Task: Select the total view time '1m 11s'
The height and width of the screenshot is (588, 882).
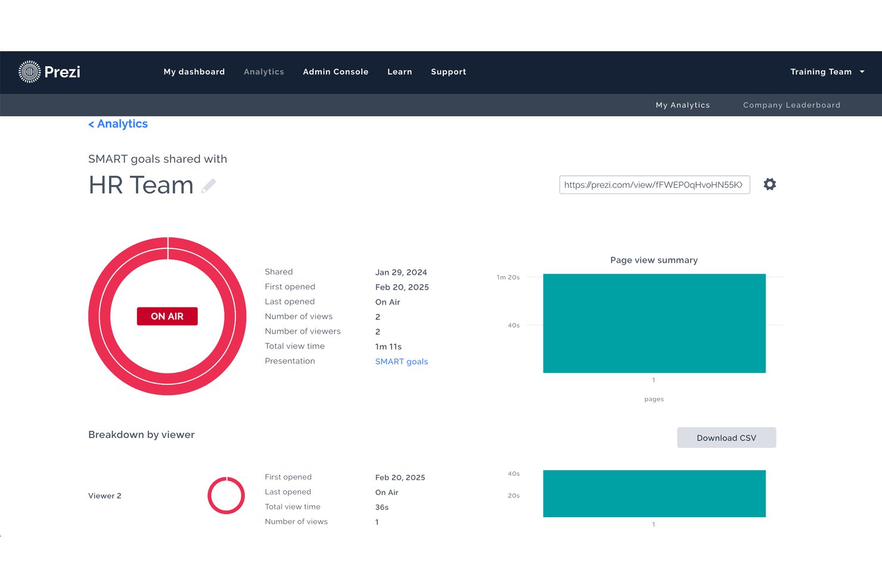Action: pyautogui.click(x=389, y=347)
